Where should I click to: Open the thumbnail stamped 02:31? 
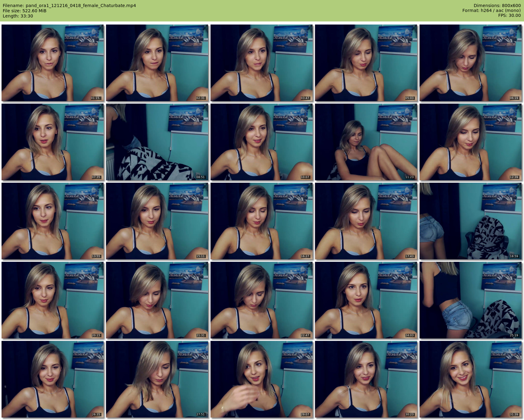pos(157,63)
